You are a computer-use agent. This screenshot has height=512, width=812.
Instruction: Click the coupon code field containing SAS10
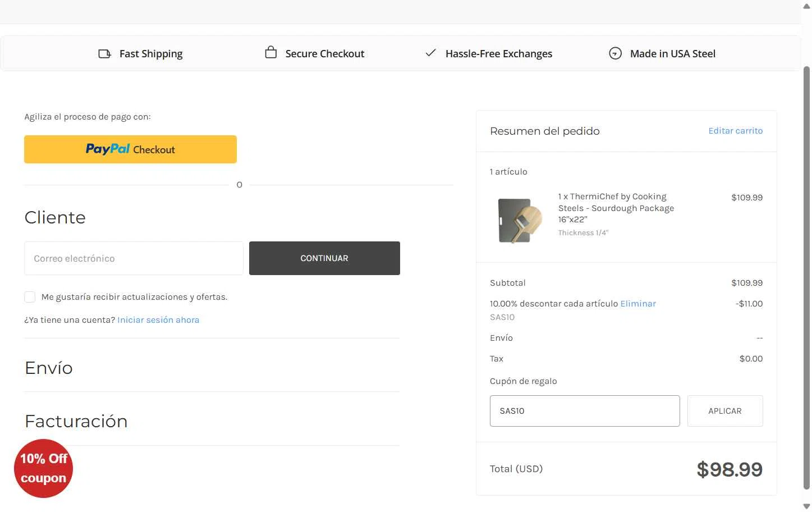tap(585, 411)
